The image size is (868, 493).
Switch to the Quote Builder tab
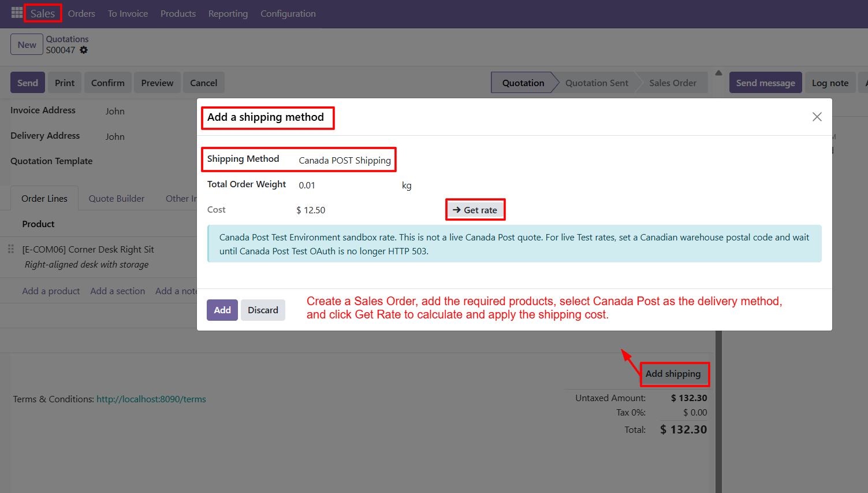pos(117,198)
